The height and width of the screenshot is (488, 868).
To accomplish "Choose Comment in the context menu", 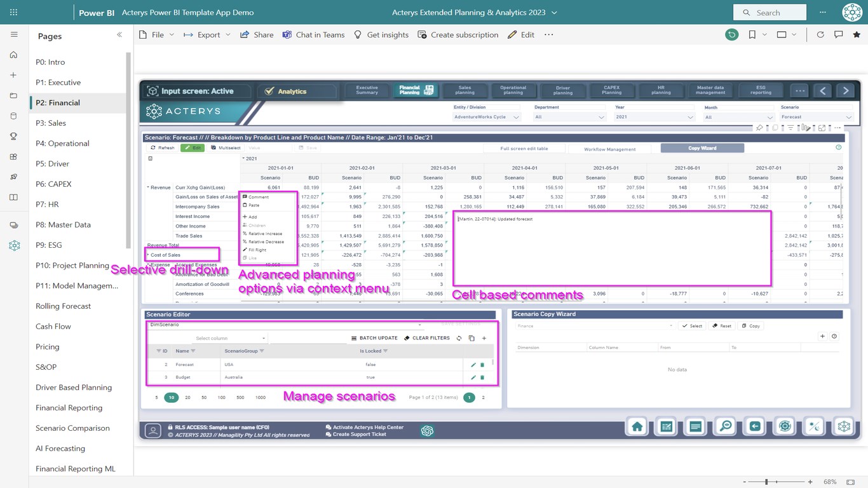I will [255, 197].
